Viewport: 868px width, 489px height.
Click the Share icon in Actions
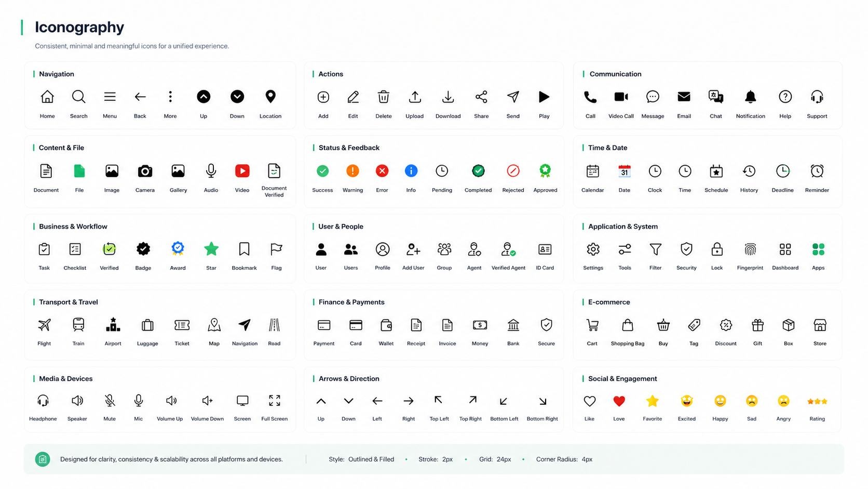coord(481,97)
